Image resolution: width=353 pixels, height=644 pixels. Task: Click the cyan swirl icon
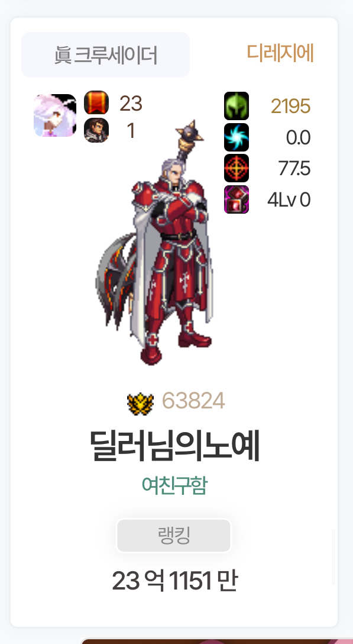tap(237, 137)
